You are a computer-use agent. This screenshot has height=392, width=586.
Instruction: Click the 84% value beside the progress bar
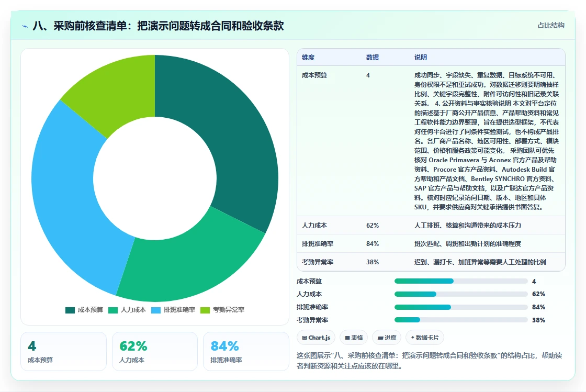538,307
